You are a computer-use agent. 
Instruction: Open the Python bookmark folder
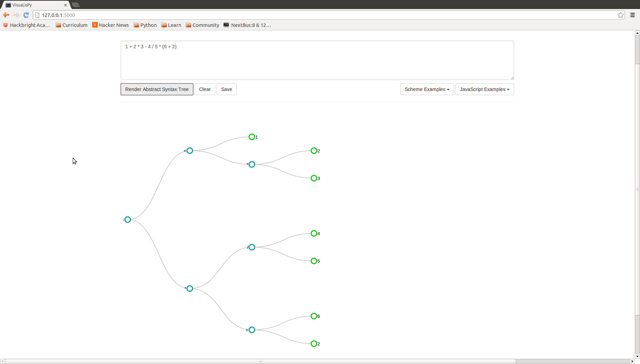coord(145,25)
